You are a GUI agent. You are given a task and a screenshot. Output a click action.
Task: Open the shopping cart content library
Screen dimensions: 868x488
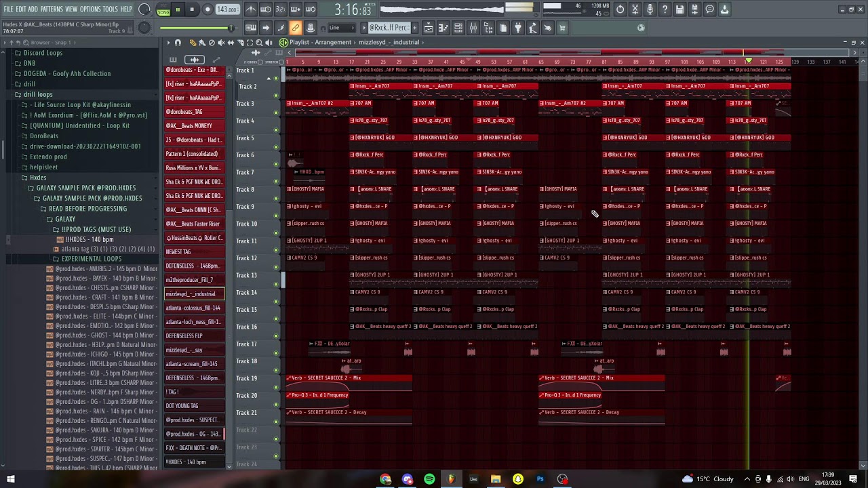point(562,28)
